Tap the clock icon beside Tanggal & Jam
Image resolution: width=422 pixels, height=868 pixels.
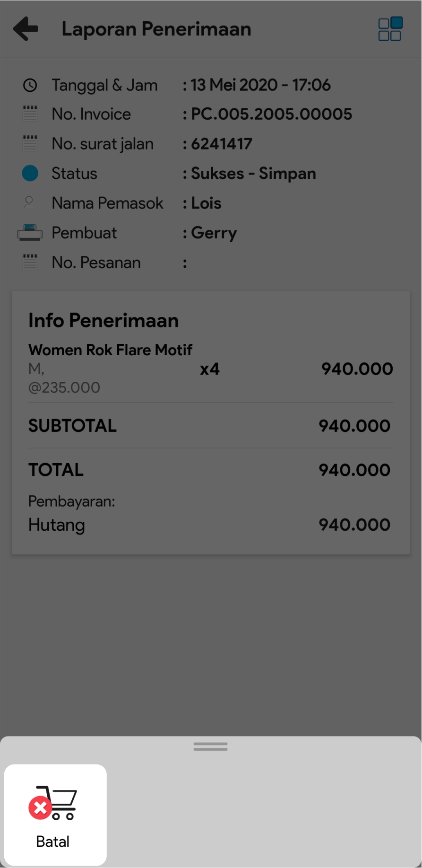(30, 86)
